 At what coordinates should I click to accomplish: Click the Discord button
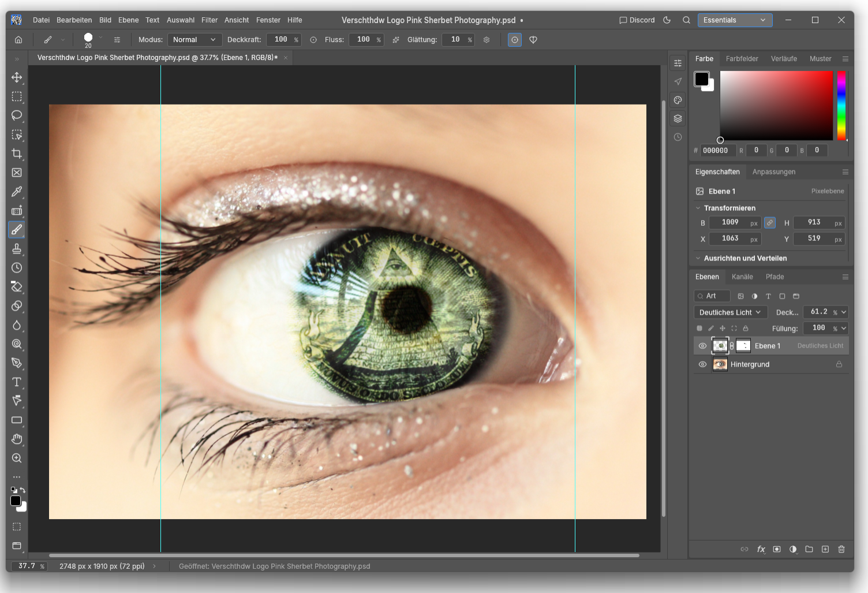pos(637,20)
